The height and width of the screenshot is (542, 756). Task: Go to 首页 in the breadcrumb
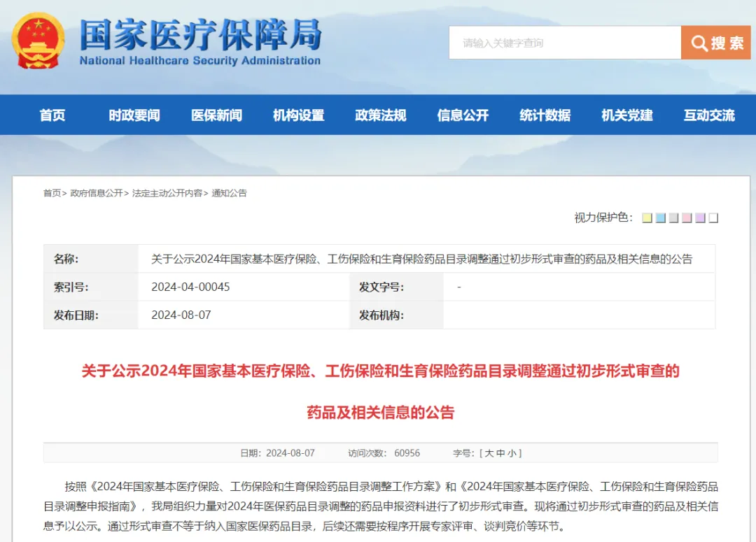pos(52,193)
